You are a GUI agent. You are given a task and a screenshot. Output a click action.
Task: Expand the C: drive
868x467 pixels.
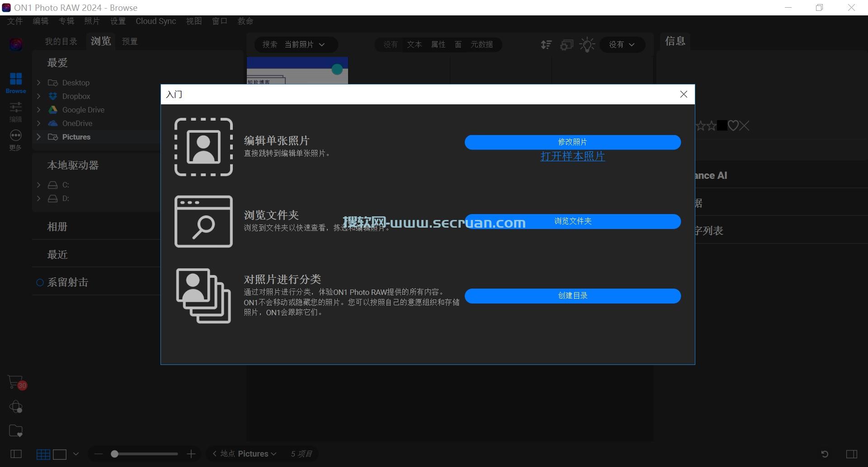click(39, 185)
